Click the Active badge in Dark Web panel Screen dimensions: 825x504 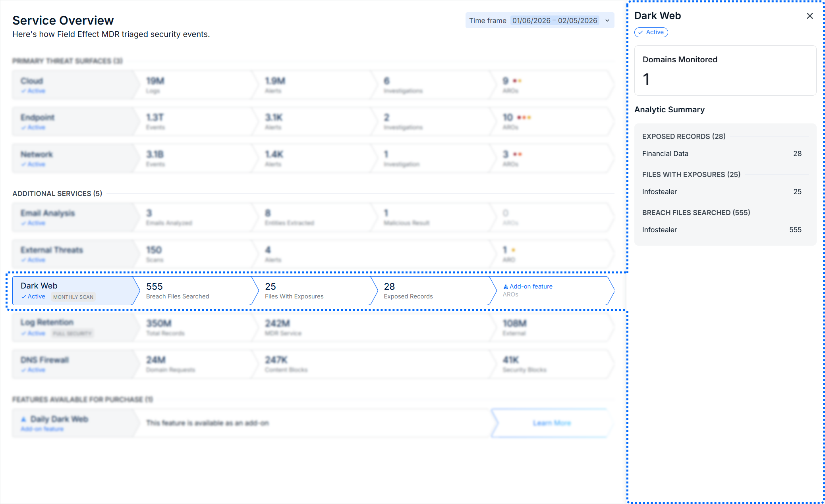click(651, 32)
